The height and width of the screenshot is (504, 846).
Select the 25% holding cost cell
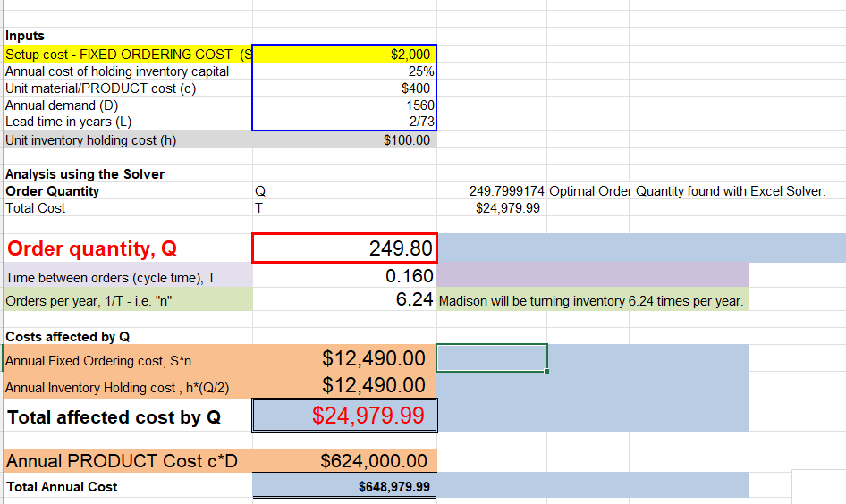344,71
